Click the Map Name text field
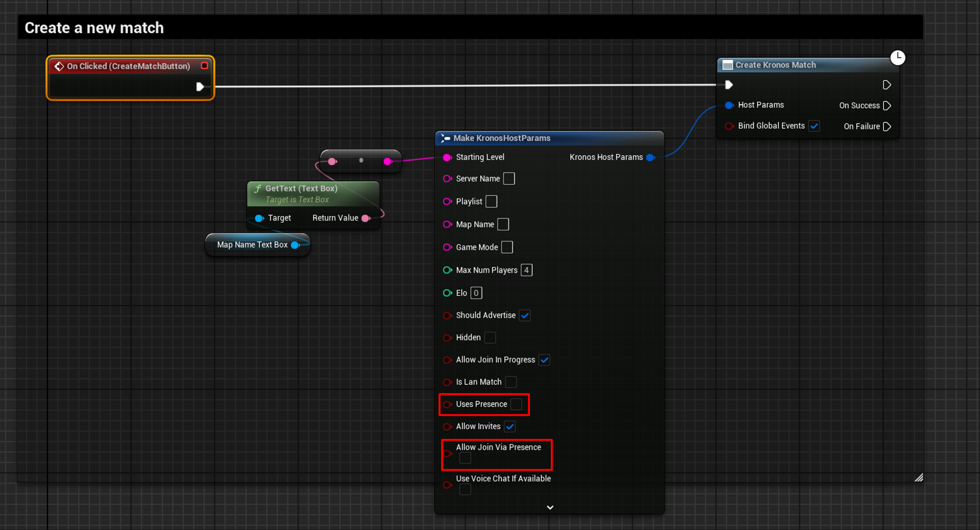 (503, 224)
